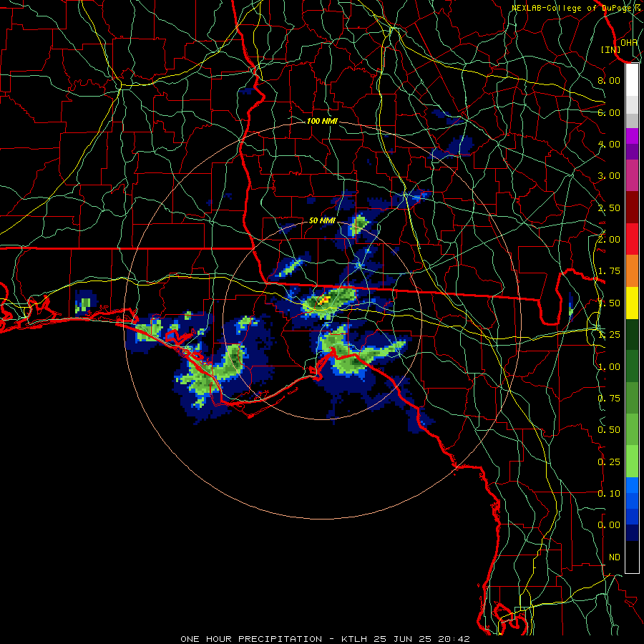Click the 20:42 timestamp in the footer
Screen dimensions: 644x644
coord(454,639)
